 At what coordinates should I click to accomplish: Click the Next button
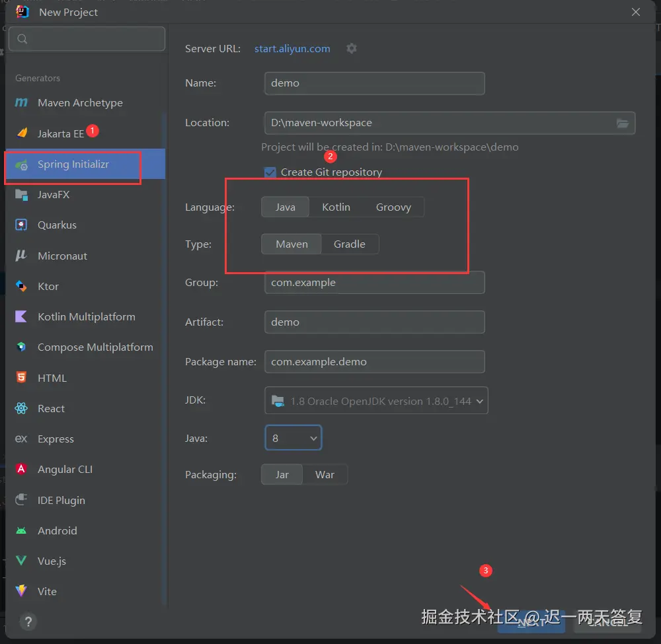(531, 622)
